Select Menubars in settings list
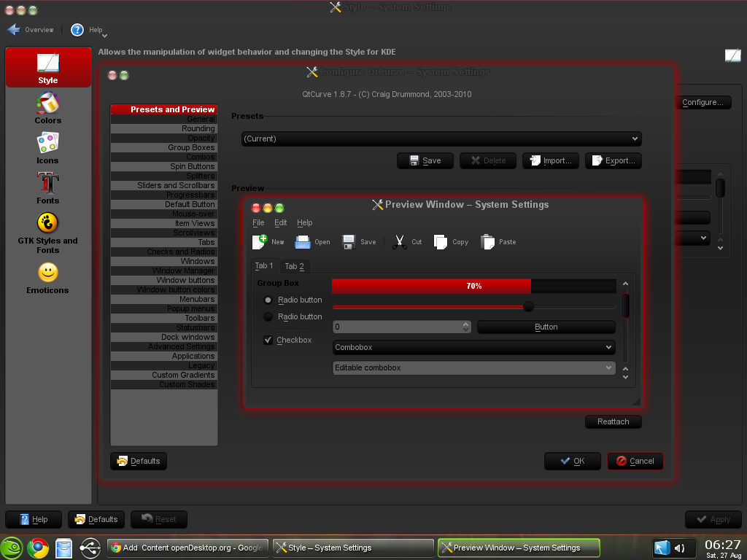The image size is (747, 560). click(164, 299)
